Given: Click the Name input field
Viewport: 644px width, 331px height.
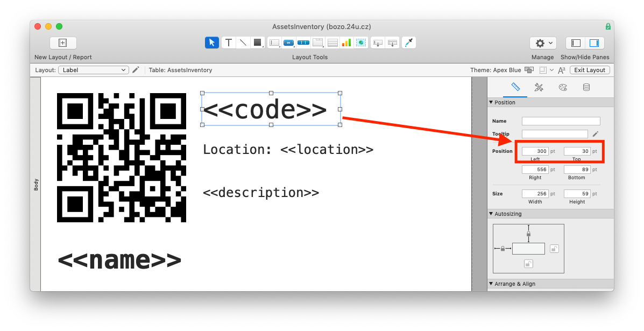Looking at the screenshot, I should (x=561, y=121).
